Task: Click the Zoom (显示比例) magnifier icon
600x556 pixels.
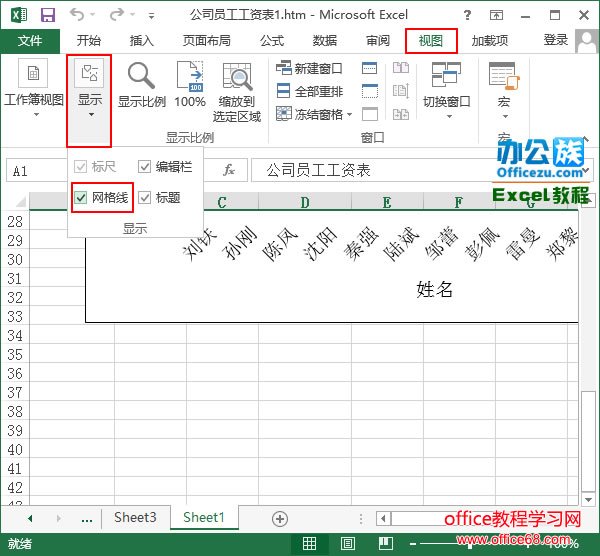Action: [141, 77]
